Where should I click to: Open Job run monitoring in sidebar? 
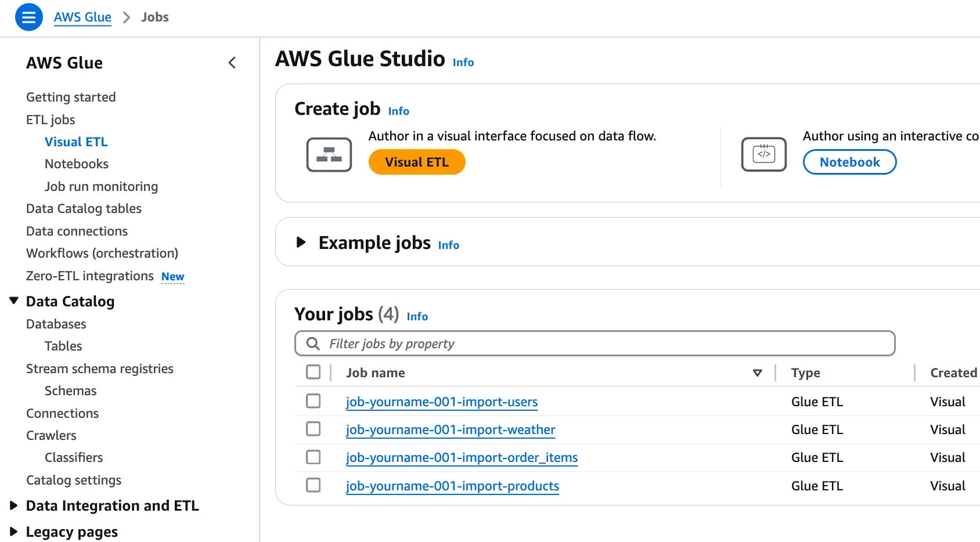[101, 186]
